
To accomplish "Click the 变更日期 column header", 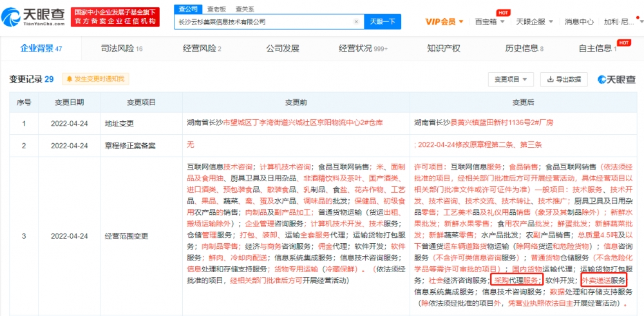I will pos(70,102).
